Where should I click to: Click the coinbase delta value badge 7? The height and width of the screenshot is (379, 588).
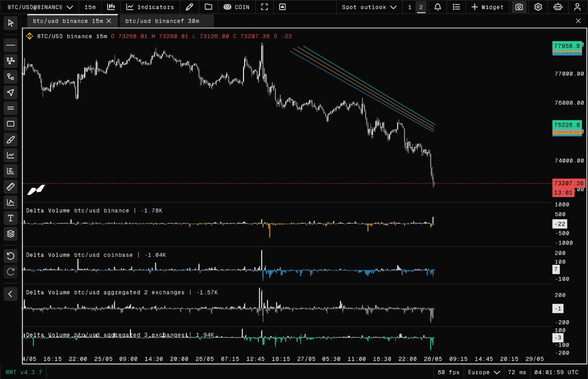tap(556, 269)
